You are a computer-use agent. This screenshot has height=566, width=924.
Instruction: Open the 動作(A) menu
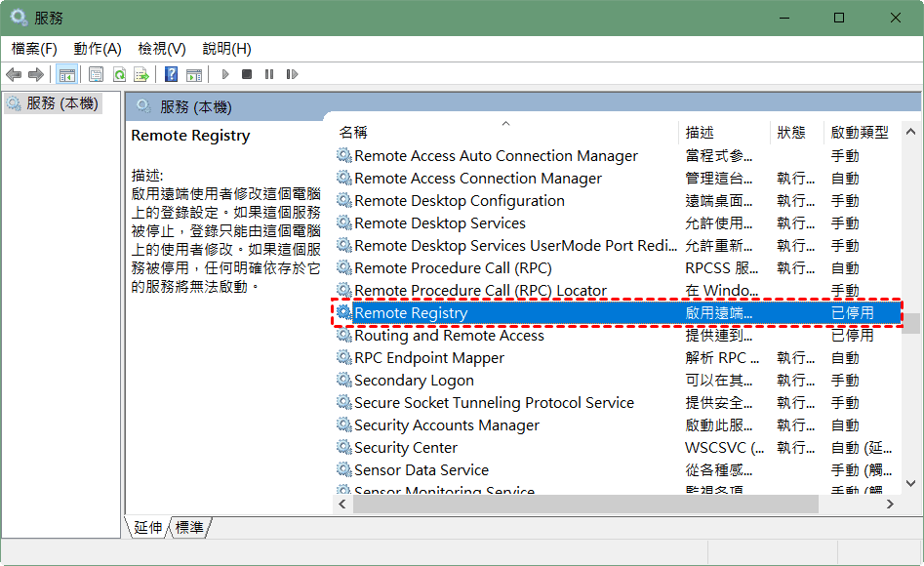point(98,48)
